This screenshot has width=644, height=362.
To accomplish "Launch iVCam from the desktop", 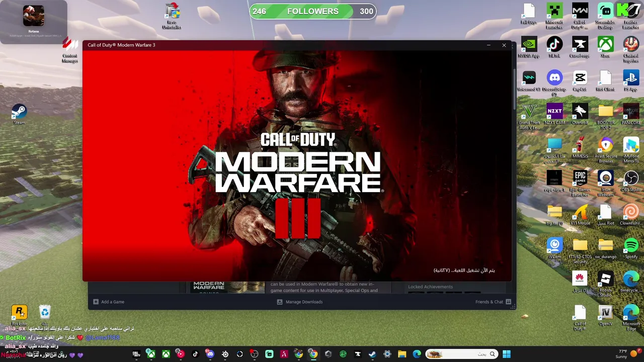I will pos(554,248).
